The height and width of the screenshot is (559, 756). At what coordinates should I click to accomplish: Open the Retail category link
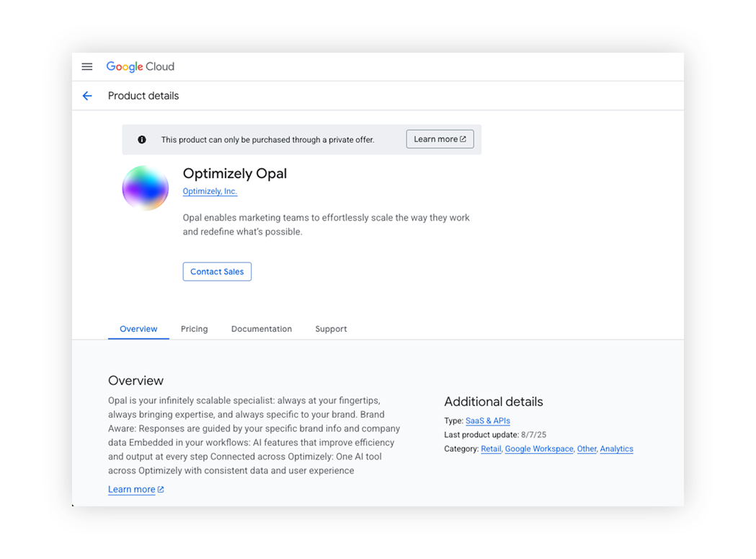pyautogui.click(x=491, y=449)
